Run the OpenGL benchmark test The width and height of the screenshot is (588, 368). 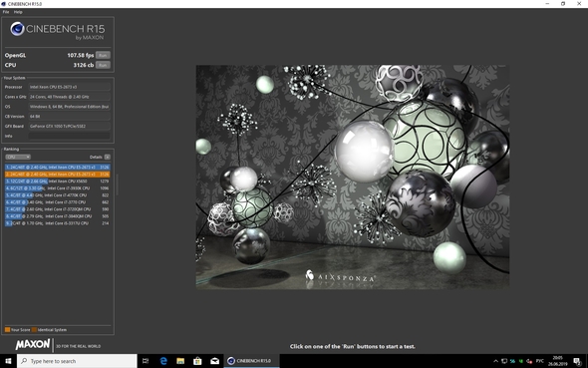(x=103, y=55)
